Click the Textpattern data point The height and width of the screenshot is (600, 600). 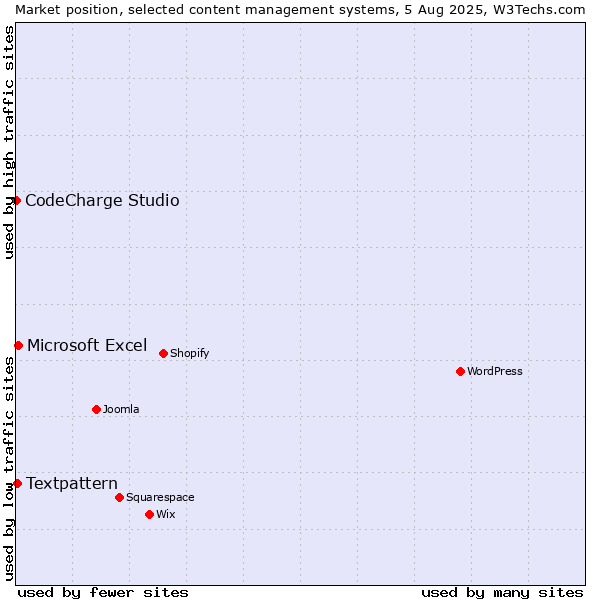tap(17, 483)
